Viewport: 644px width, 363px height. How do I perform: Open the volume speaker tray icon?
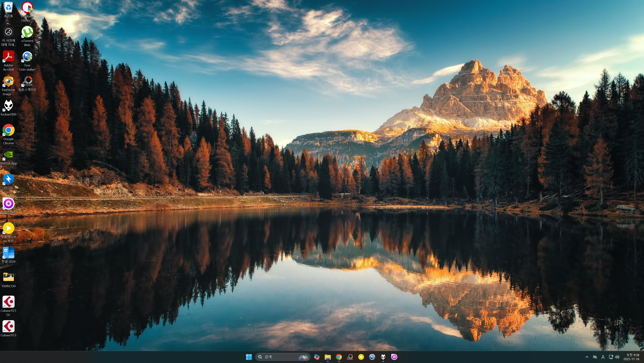pos(617,357)
